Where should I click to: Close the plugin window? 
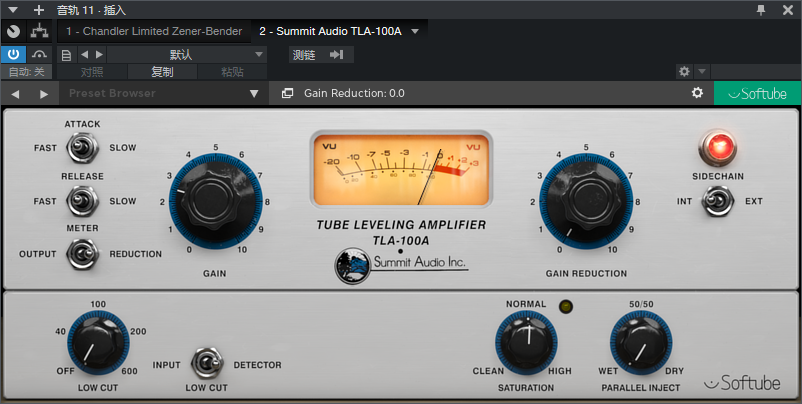coord(788,10)
